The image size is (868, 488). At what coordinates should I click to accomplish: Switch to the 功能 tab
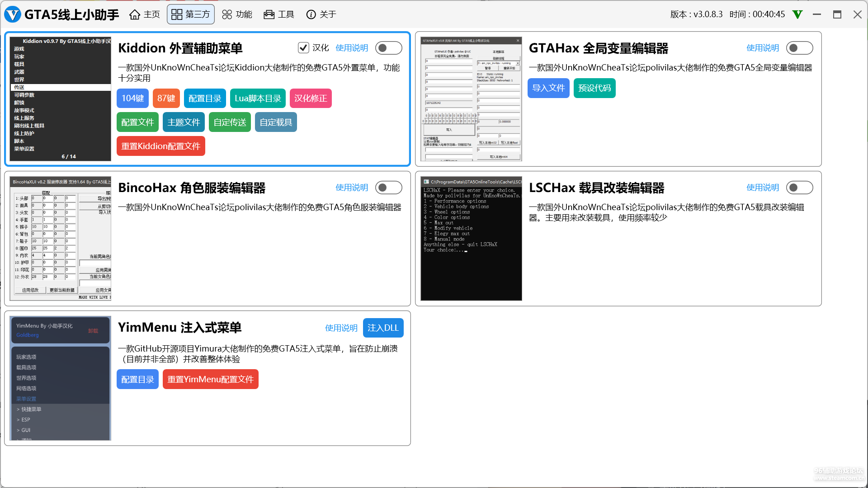[x=237, y=14]
